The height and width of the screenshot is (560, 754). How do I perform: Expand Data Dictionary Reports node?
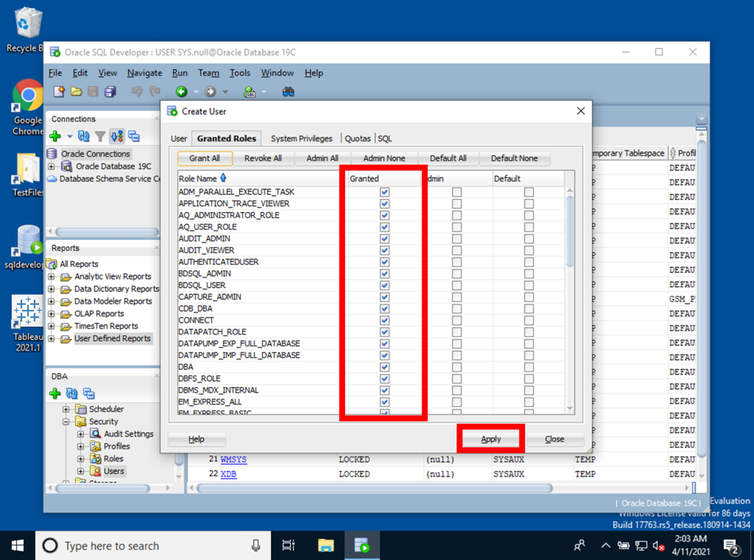tap(52, 289)
